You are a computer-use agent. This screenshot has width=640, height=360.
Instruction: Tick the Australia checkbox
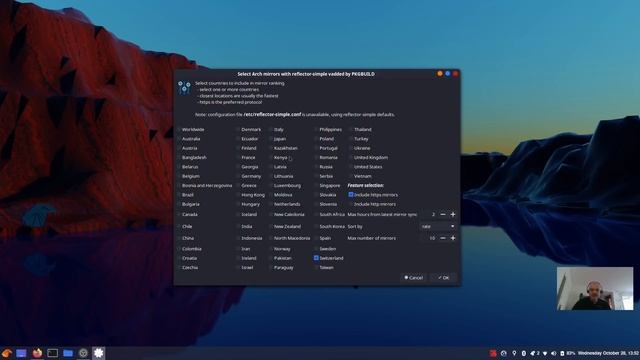coord(180,139)
